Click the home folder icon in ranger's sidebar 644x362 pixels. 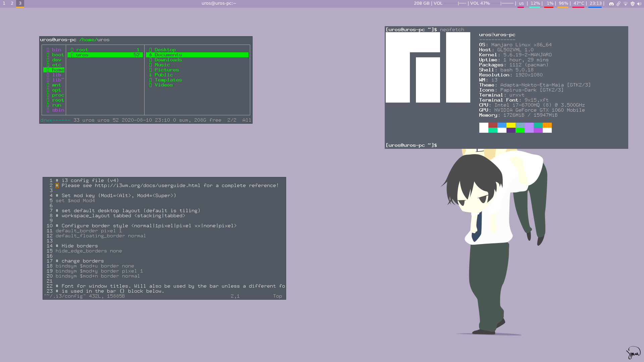tap(48, 70)
